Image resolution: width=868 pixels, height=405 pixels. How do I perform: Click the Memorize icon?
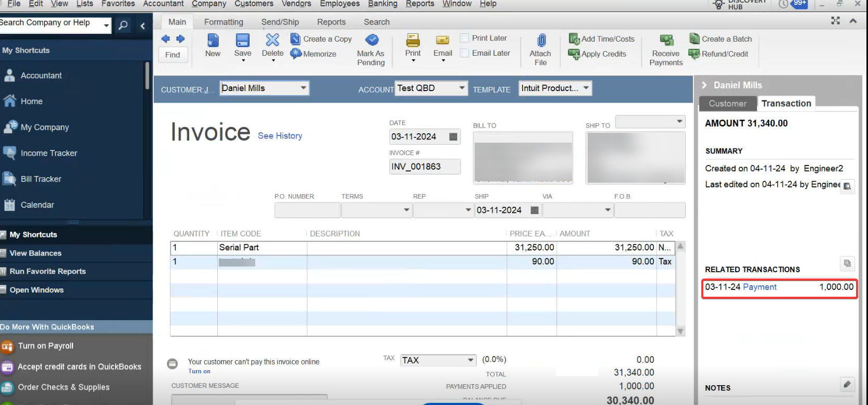point(296,53)
